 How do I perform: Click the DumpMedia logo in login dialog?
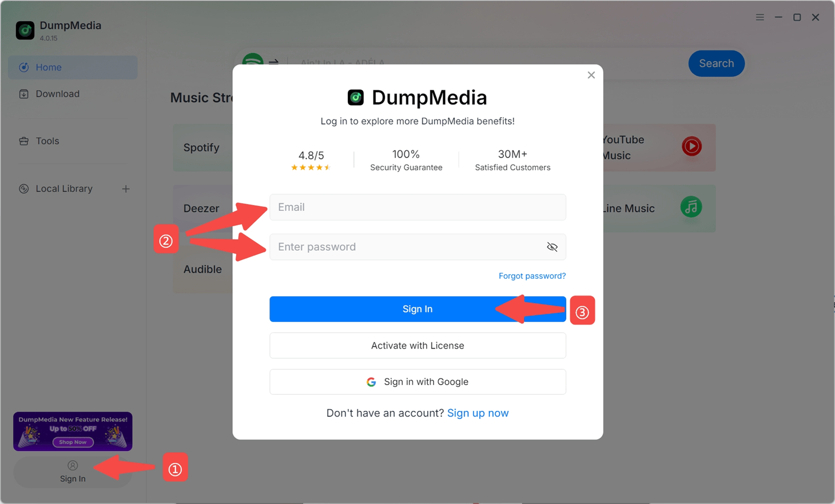[x=355, y=97]
